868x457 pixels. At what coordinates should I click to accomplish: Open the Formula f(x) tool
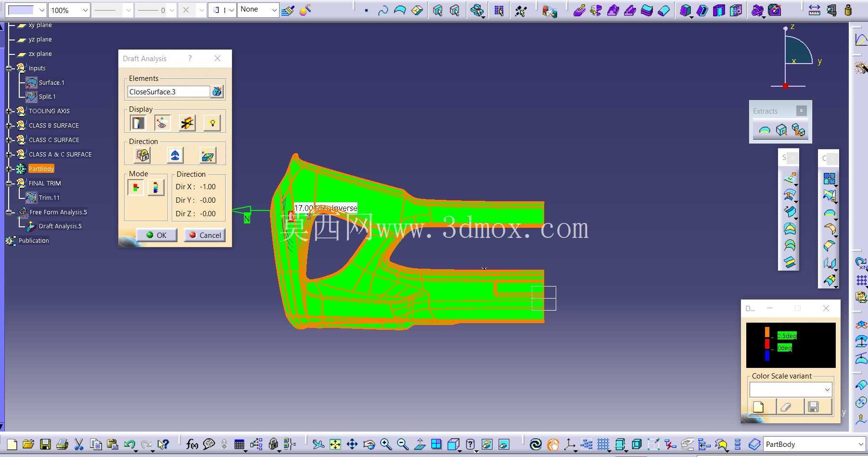coord(192,444)
